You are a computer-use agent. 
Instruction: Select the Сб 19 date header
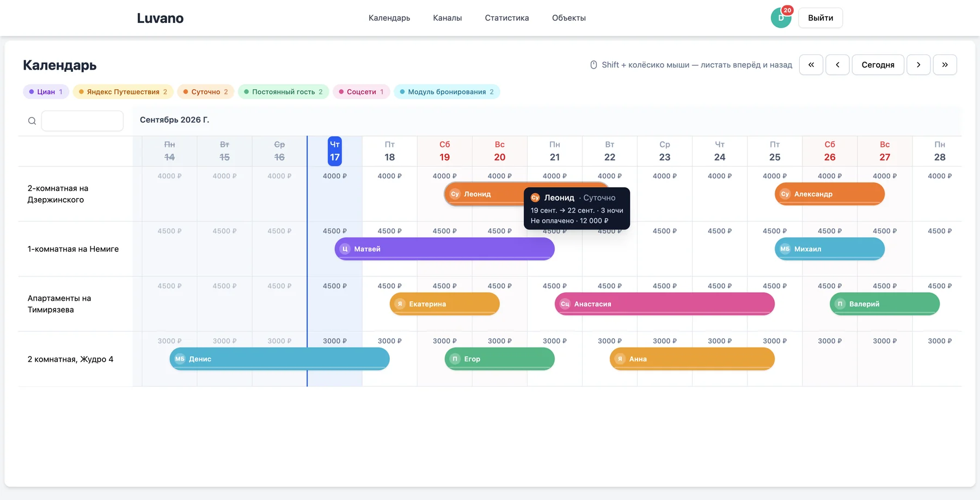coord(445,151)
